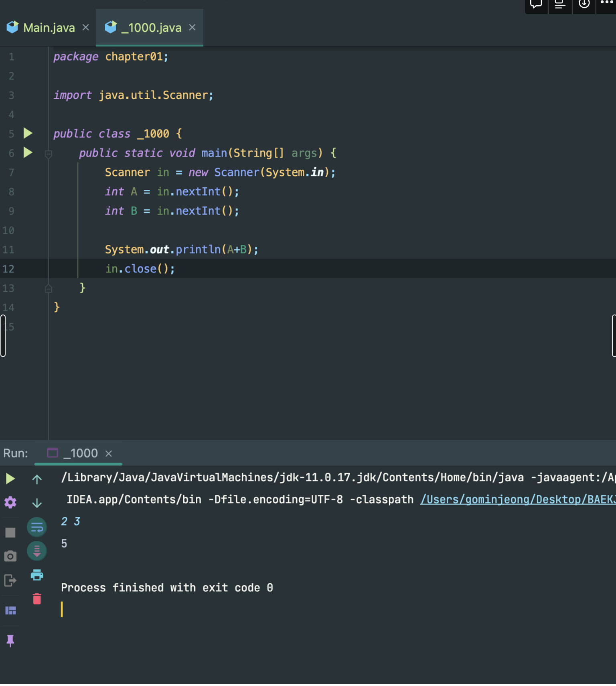616x686 pixels.
Task: Click the _1000.java file icon in tab
Action: coord(111,27)
